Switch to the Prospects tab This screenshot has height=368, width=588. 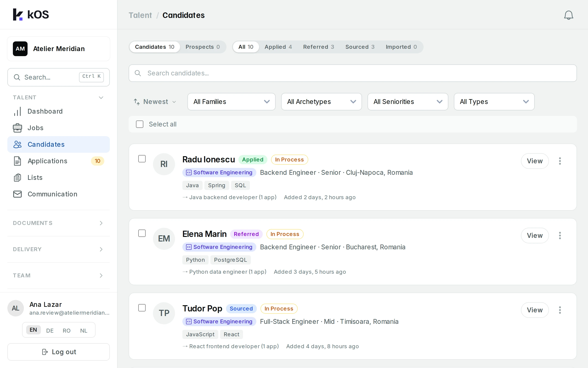(x=203, y=47)
